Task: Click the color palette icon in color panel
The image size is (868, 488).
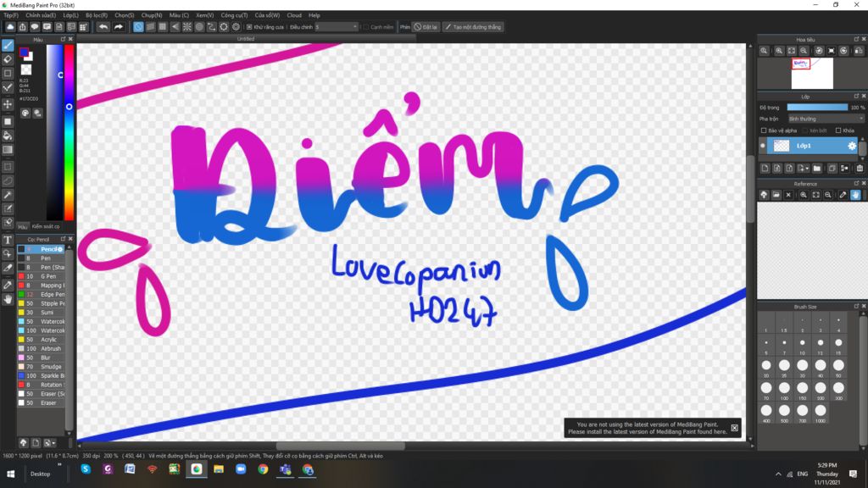Action: click(x=25, y=113)
